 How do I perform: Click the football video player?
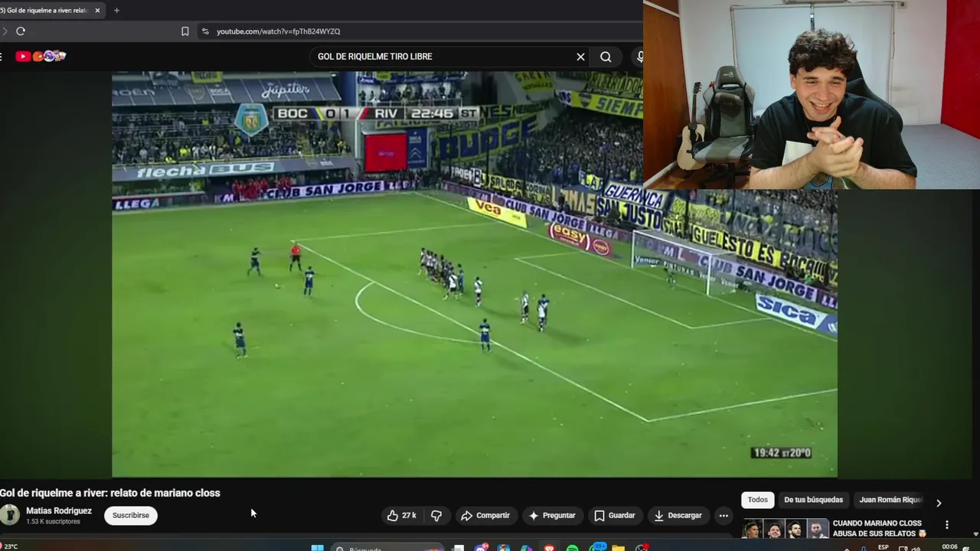pyautogui.click(x=475, y=275)
